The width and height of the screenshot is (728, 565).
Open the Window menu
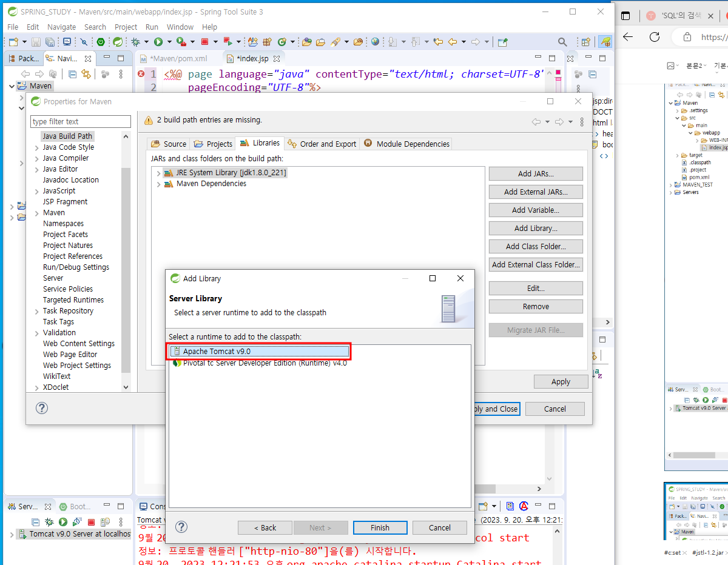pyautogui.click(x=180, y=27)
